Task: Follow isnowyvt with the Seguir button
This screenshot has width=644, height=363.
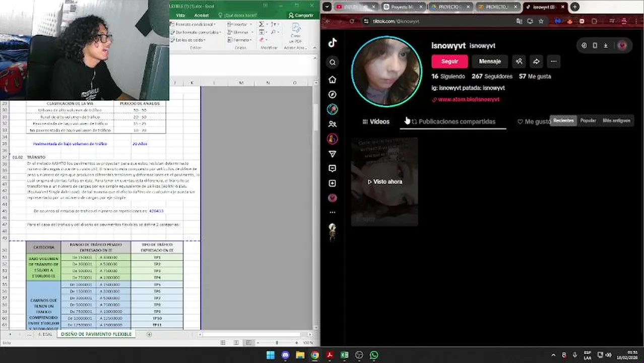Action: tap(449, 62)
